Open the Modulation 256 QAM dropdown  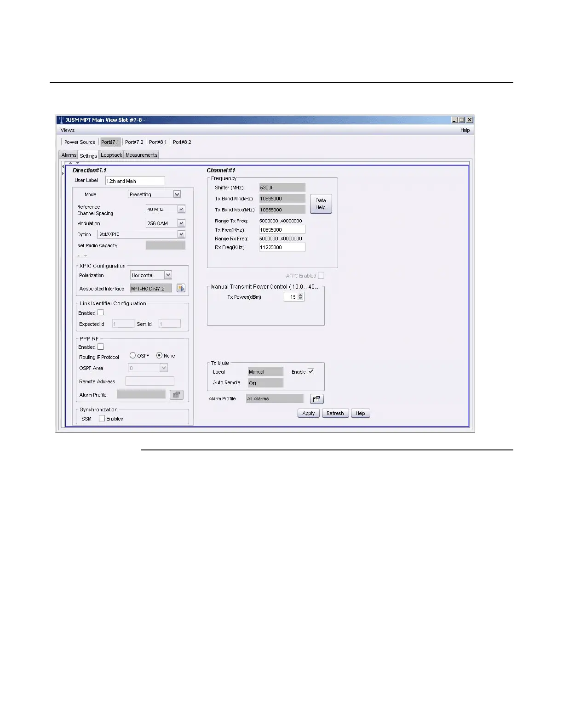181,223
